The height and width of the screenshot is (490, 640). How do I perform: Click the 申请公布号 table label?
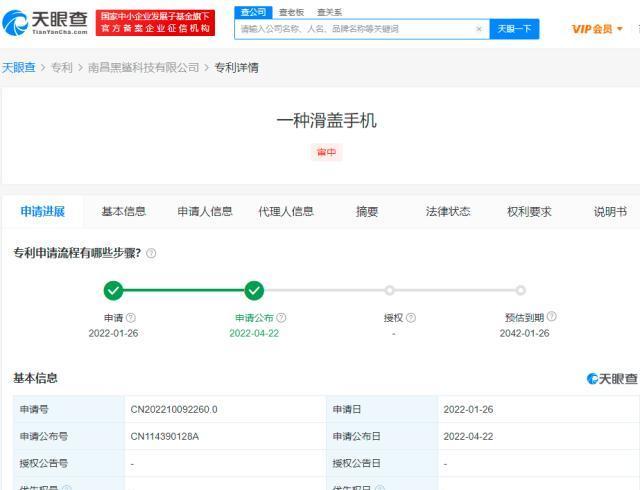coord(44,437)
